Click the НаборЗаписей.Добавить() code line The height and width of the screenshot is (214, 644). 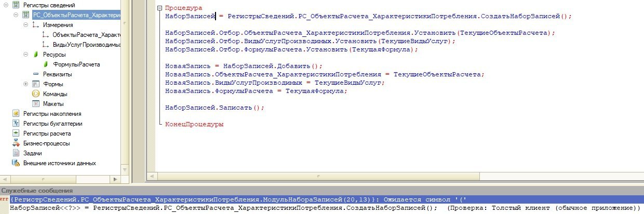(x=244, y=66)
